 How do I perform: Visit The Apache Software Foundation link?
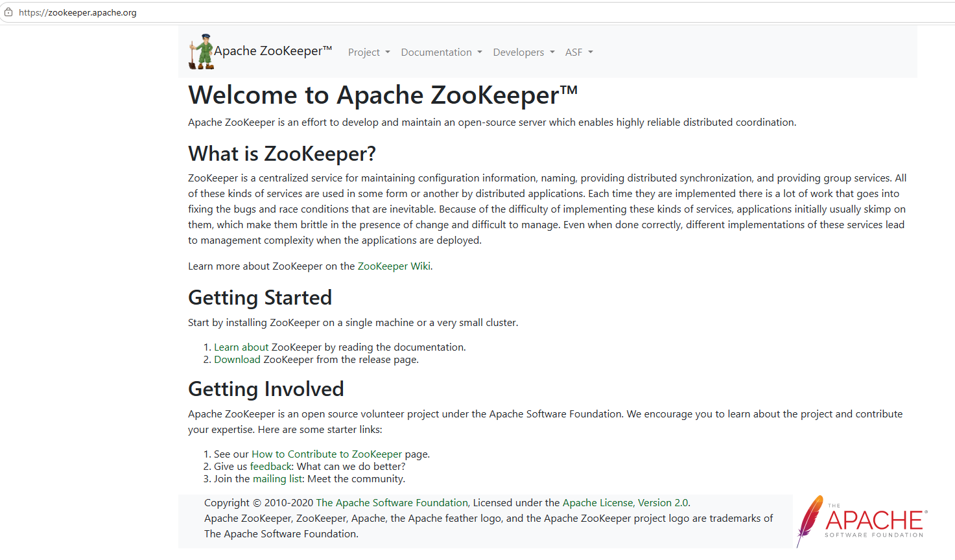pyautogui.click(x=392, y=502)
